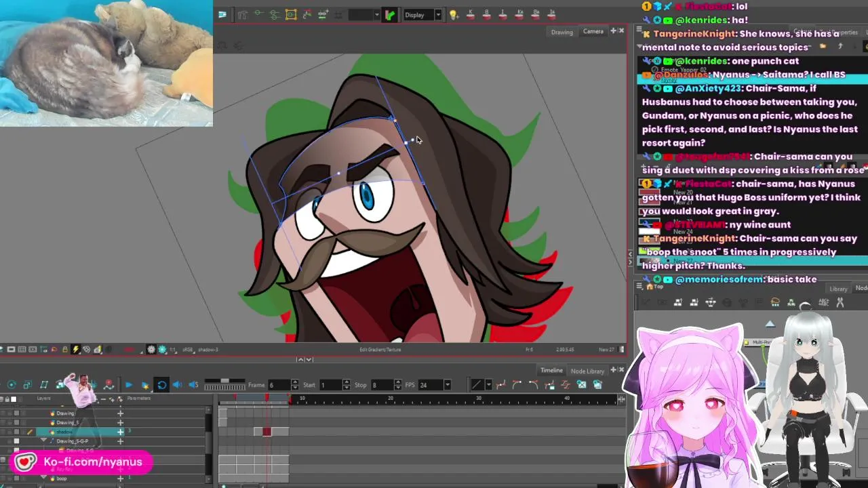
Task: Click the set-ease curve icon in timeline toolbar
Action: click(500, 385)
